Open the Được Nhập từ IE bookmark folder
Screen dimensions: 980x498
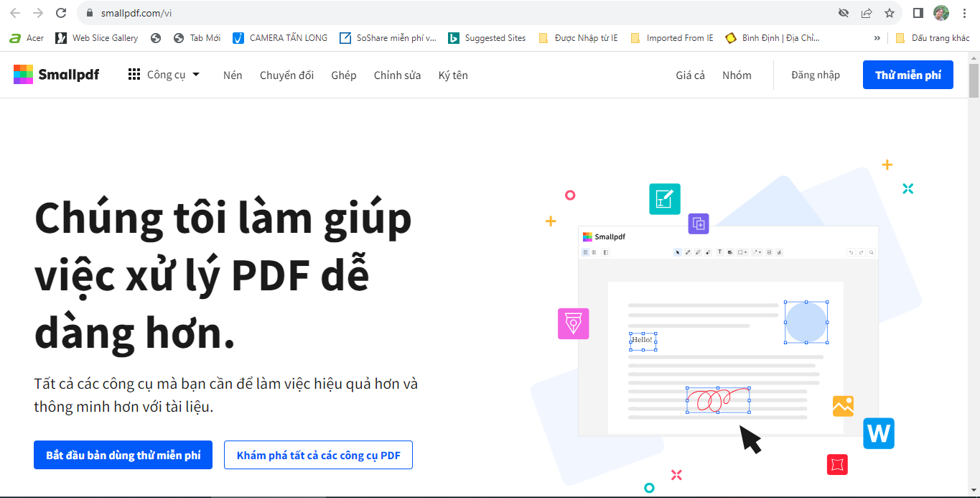click(x=578, y=38)
